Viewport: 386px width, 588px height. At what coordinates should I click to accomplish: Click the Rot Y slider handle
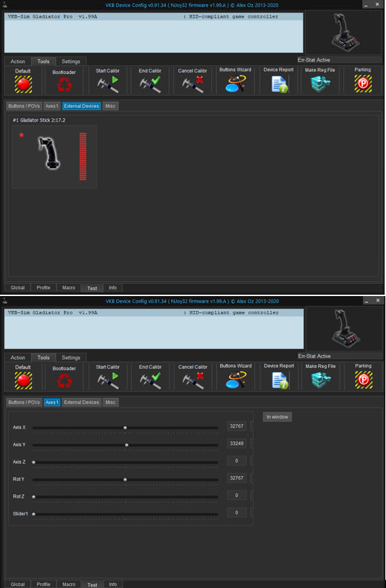tap(125, 479)
